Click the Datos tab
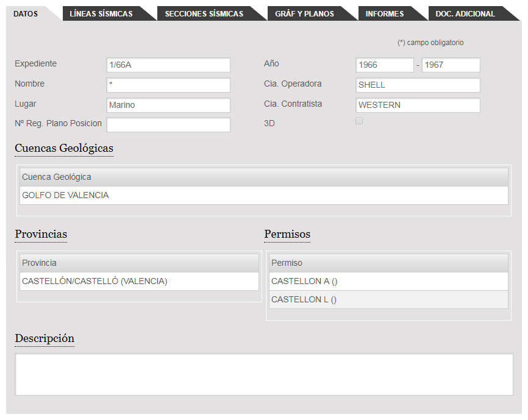528x420 pixels. tap(26, 13)
